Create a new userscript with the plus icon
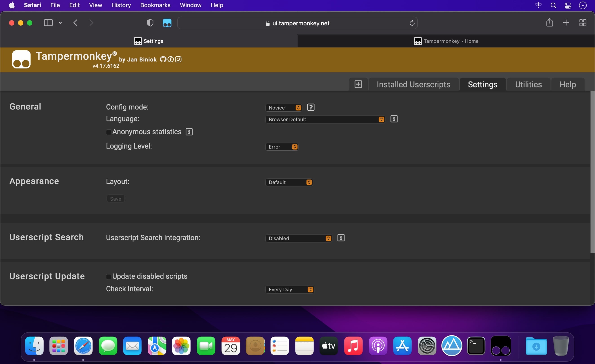Screen dimensions: 595x364 pos(358,84)
